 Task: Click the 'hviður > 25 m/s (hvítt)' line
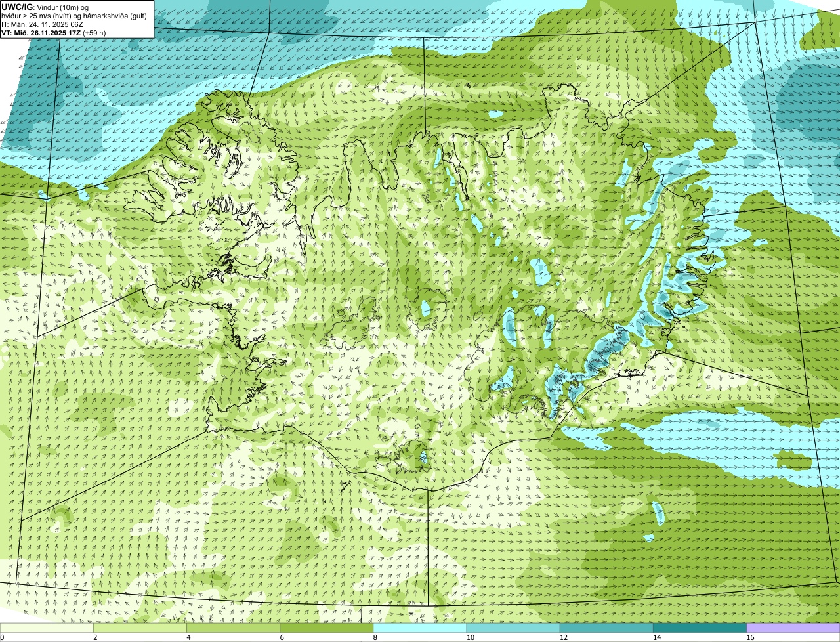(x=75, y=16)
